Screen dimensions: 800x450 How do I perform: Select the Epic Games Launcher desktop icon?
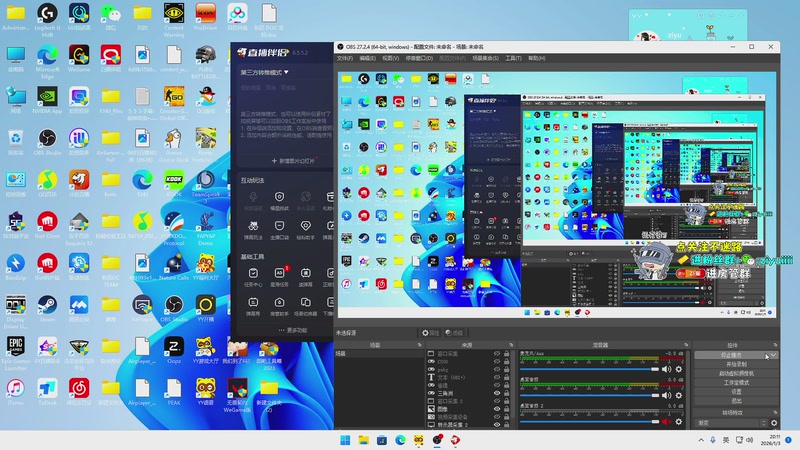(x=16, y=353)
